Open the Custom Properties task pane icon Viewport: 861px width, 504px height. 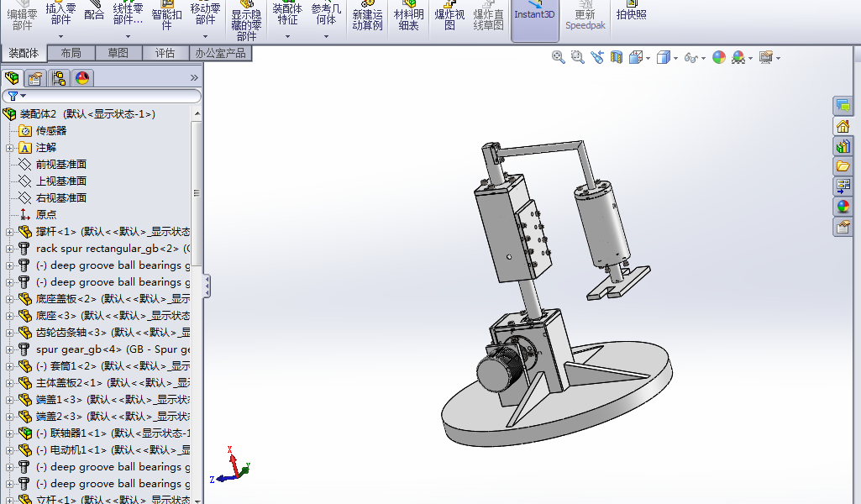[x=843, y=226]
